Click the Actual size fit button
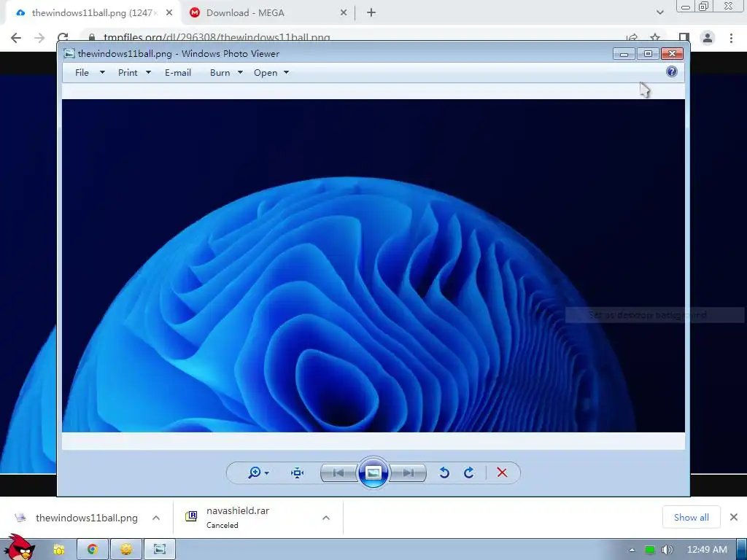This screenshot has width=747, height=560. click(298, 472)
